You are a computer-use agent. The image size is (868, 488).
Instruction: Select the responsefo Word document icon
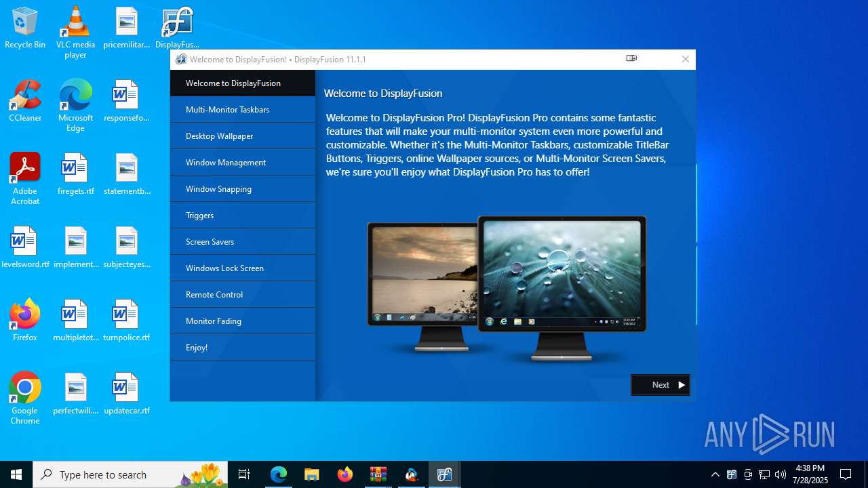(126, 102)
